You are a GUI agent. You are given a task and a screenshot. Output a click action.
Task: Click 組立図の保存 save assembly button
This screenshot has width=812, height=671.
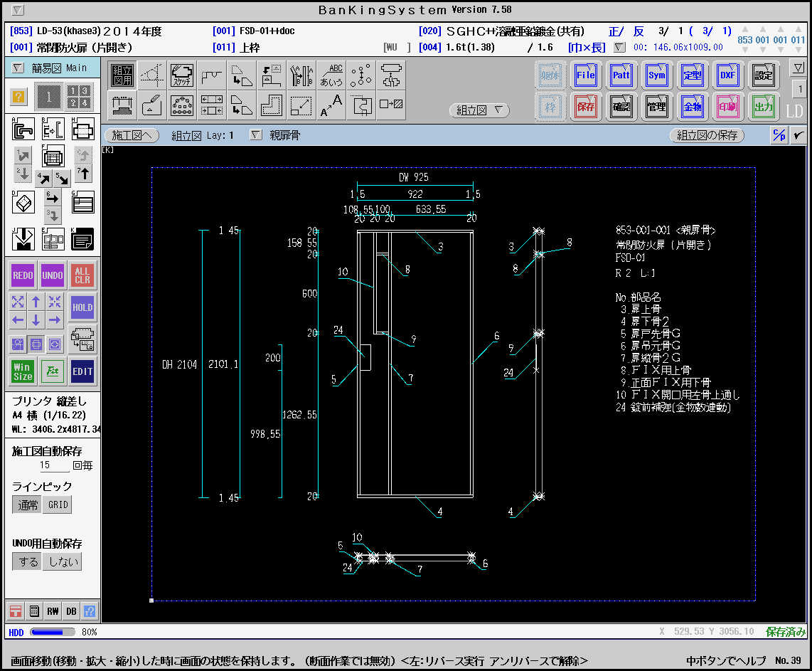coord(707,135)
